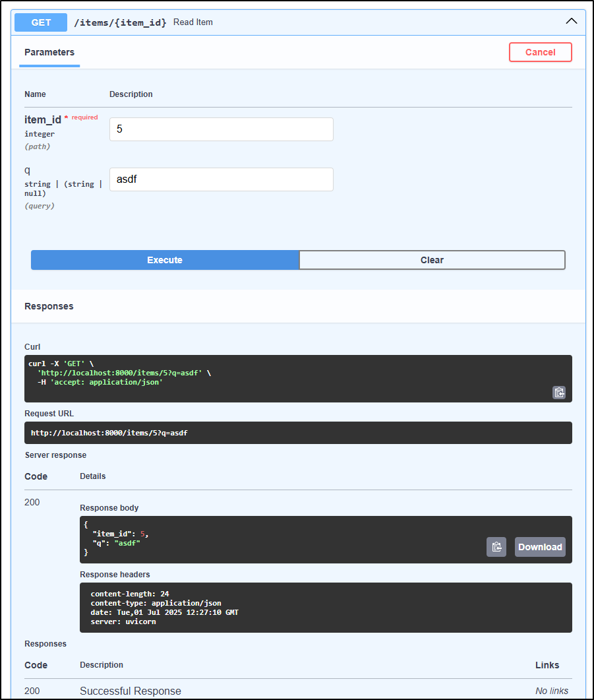Click the endpoint path /items/{item_id}
The width and height of the screenshot is (594, 700).
click(x=119, y=22)
